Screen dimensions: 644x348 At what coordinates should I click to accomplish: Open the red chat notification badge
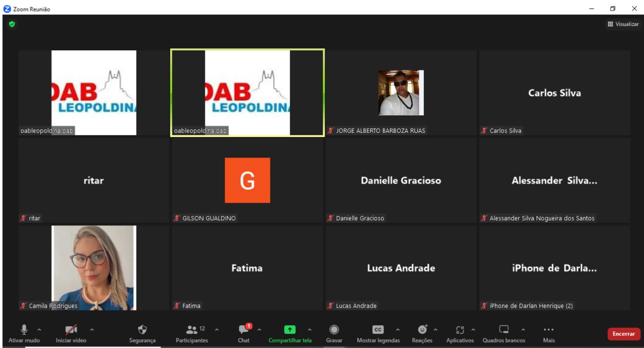coord(249,326)
